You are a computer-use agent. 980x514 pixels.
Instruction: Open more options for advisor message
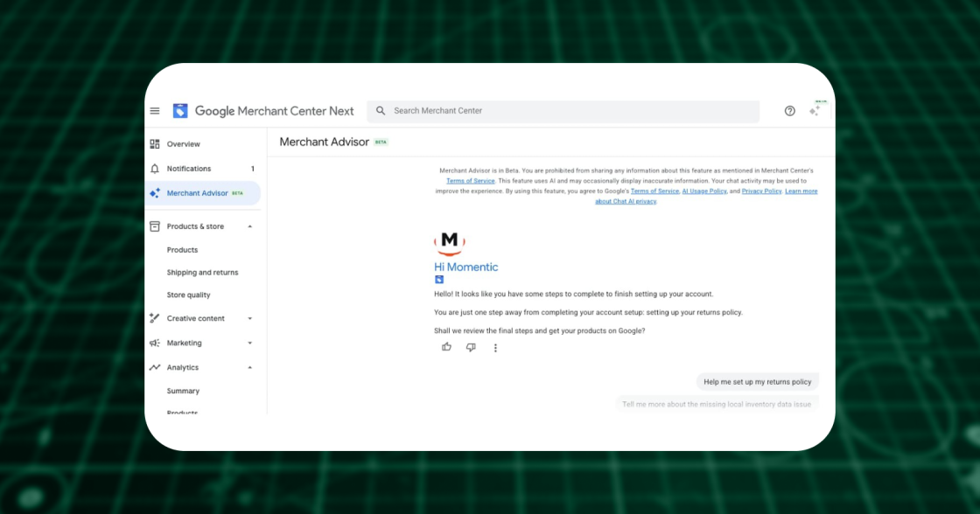click(495, 348)
